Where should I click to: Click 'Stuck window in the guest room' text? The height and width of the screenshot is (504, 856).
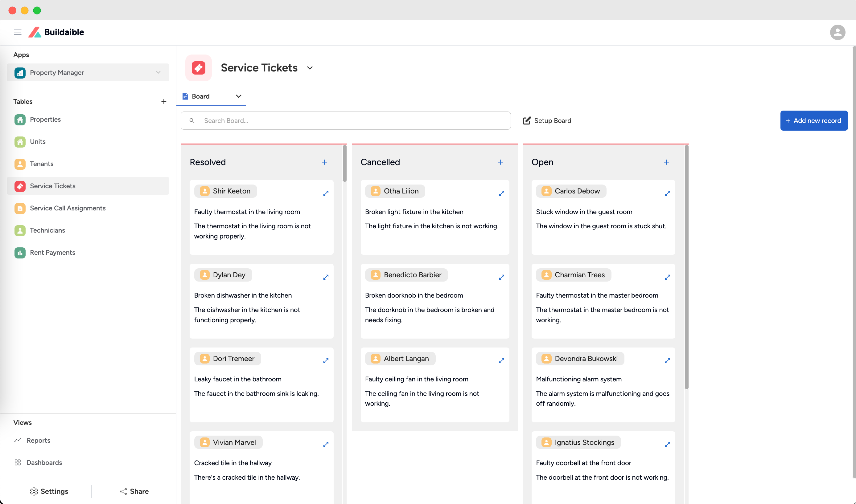[x=584, y=212]
